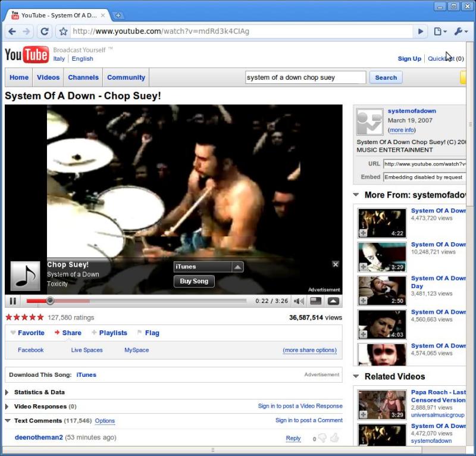The image size is (476, 456).
Task: Pause the video playback
Action: 12,301
